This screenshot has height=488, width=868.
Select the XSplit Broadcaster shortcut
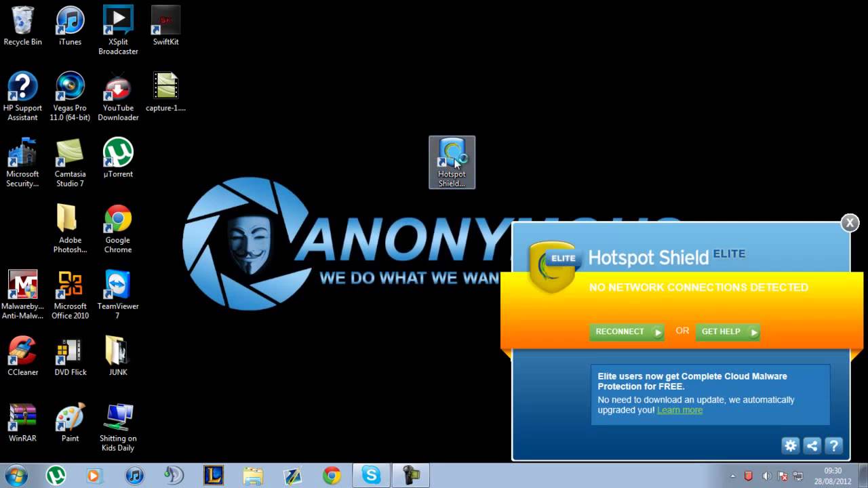118,30
